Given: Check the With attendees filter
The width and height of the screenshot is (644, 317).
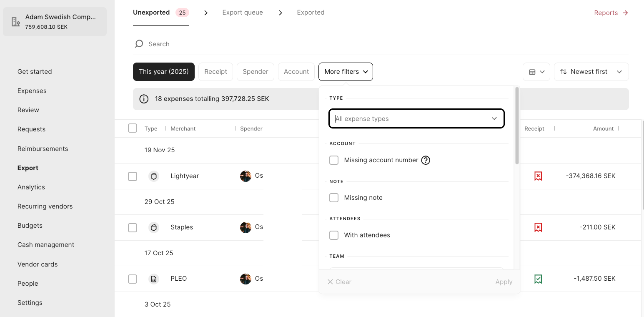Looking at the screenshot, I should (x=334, y=235).
